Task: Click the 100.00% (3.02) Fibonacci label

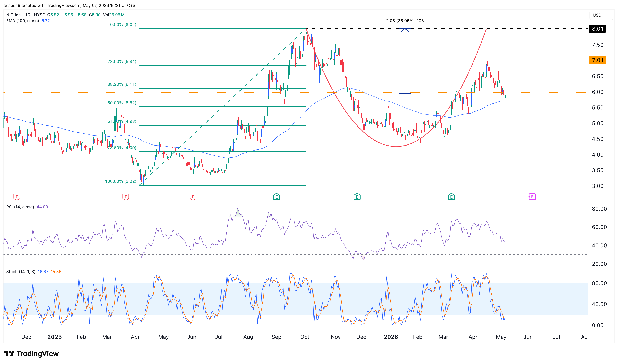Action: [x=121, y=181]
